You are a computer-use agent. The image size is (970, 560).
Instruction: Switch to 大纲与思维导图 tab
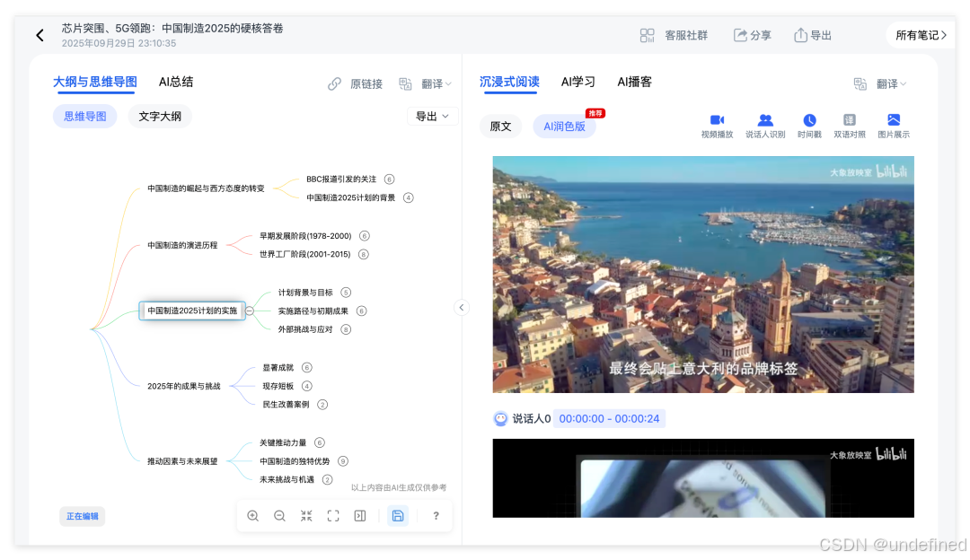tap(95, 82)
